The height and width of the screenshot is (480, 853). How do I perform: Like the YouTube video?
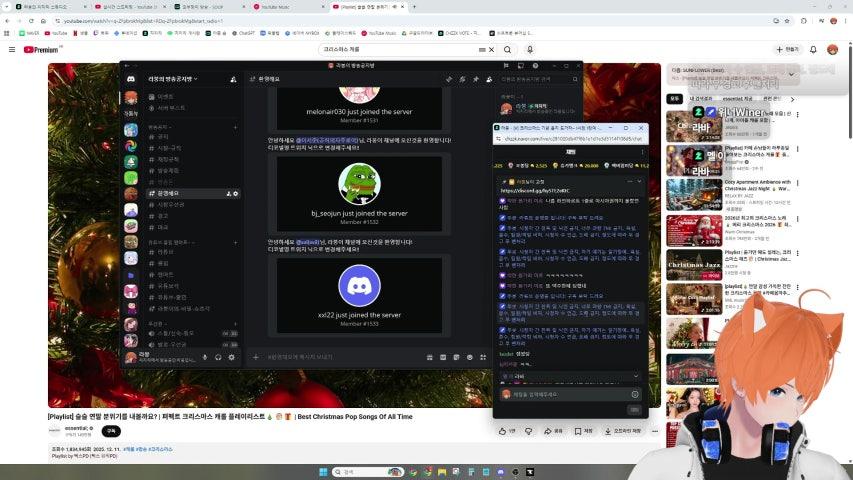pos(506,431)
